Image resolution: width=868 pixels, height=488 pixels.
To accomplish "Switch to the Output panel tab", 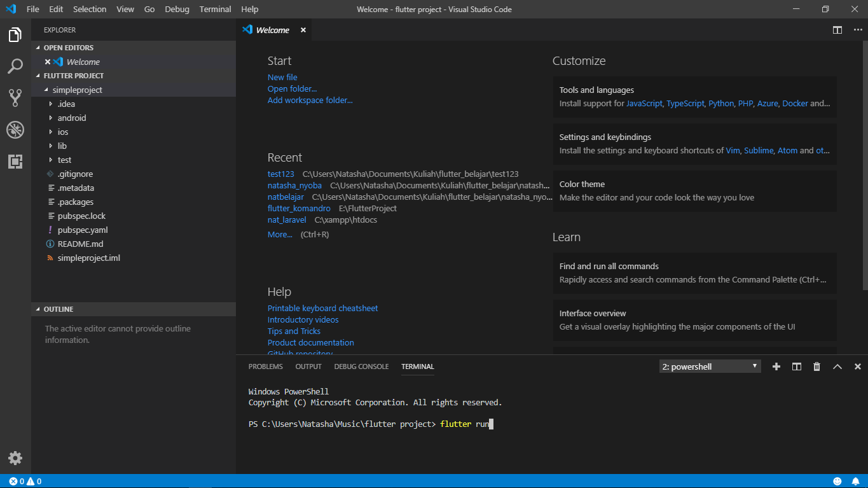I will 308,366.
